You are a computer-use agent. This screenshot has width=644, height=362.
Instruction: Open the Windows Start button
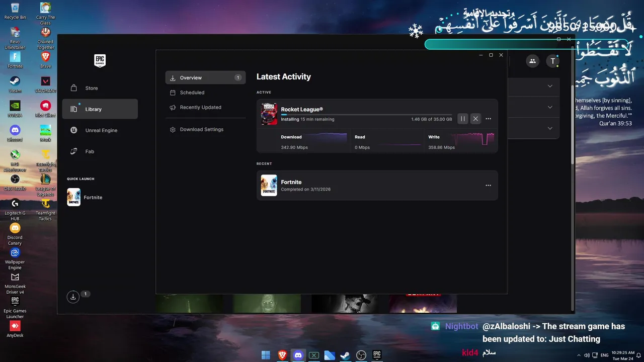coord(266,355)
